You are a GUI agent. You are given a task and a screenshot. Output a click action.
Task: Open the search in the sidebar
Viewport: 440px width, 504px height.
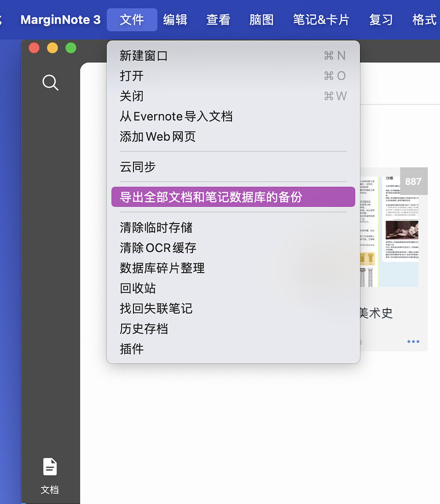tap(50, 83)
